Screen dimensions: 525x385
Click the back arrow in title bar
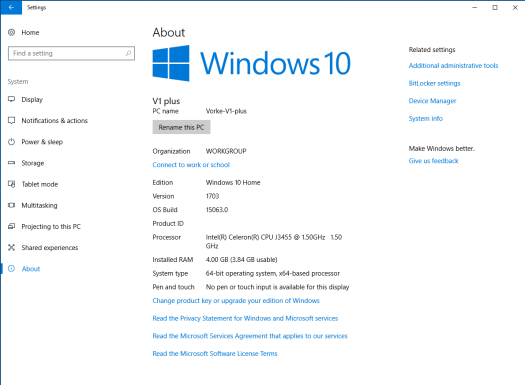11,7
